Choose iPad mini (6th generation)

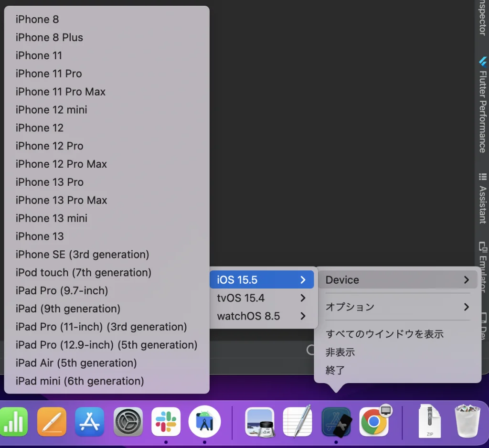tap(106, 381)
